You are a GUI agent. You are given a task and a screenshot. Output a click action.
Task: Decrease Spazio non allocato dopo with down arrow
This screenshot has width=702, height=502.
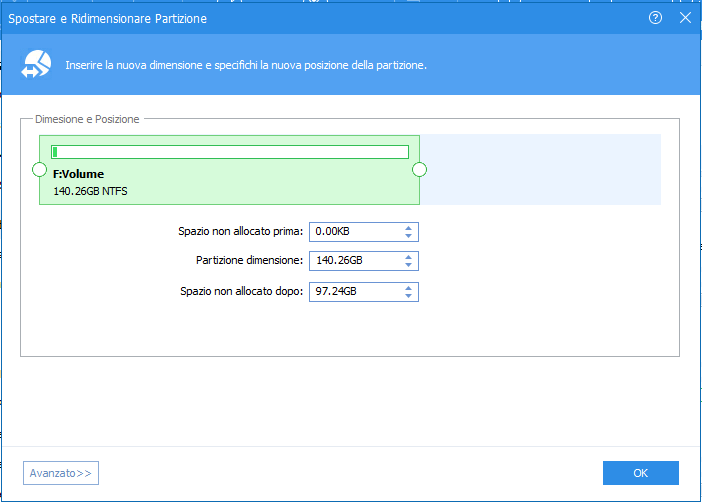409,296
